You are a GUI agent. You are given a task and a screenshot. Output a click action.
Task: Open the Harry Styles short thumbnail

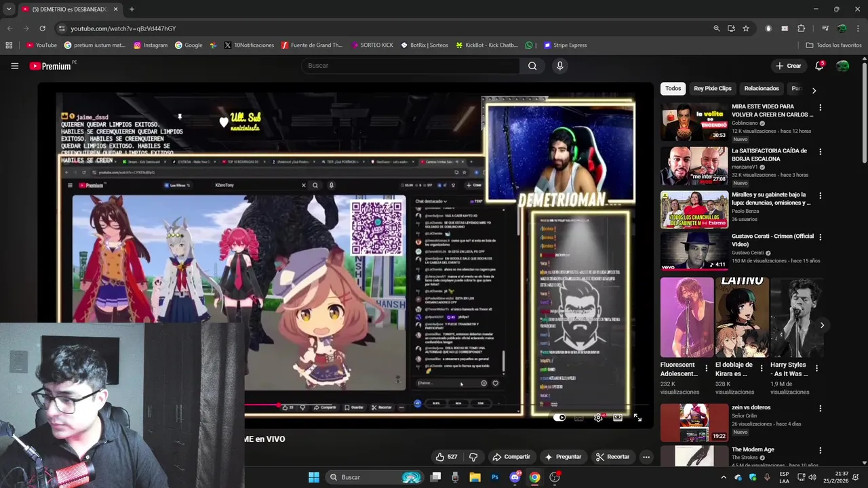[x=797, y=317]
